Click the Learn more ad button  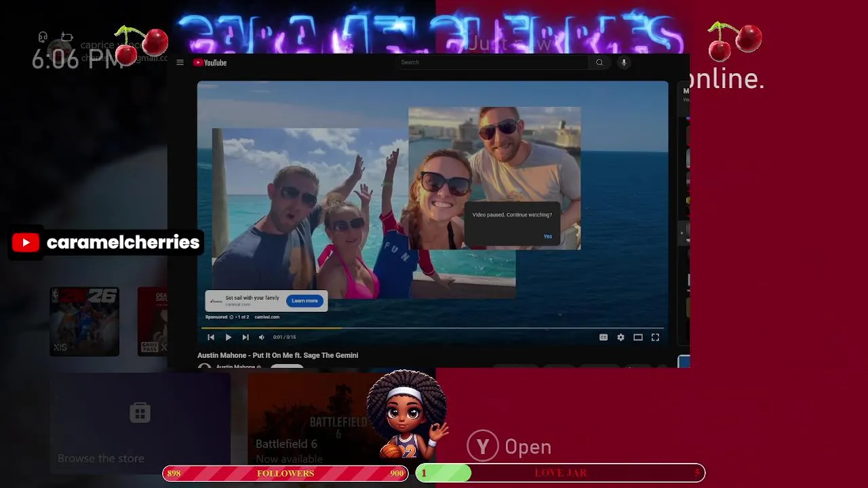(x=304, y=301)
